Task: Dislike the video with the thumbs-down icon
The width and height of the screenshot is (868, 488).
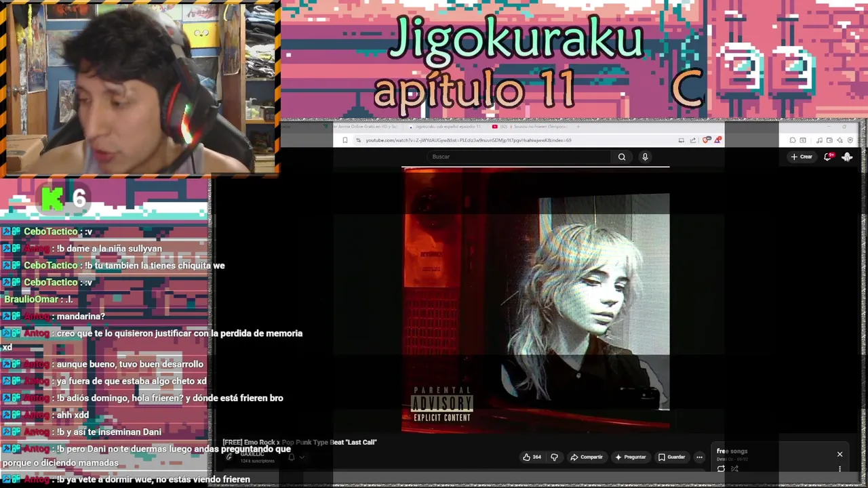Action: click(x=554, y=457)
